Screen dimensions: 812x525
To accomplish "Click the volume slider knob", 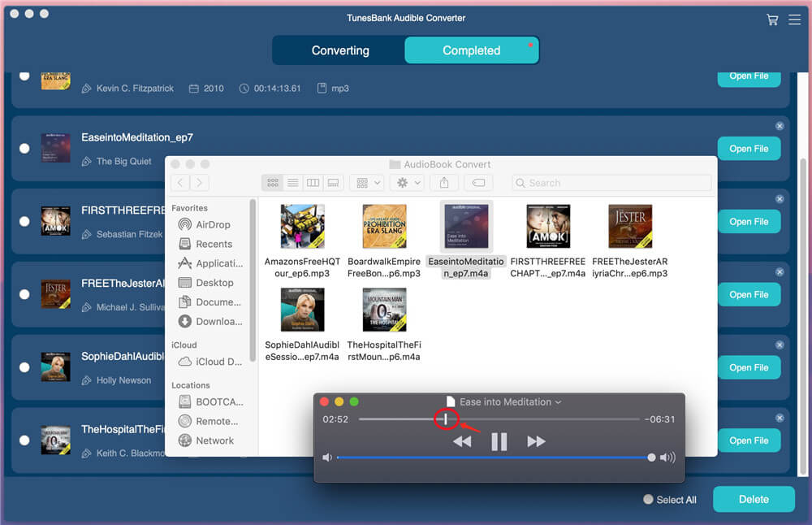I will (x=651, y=457).
